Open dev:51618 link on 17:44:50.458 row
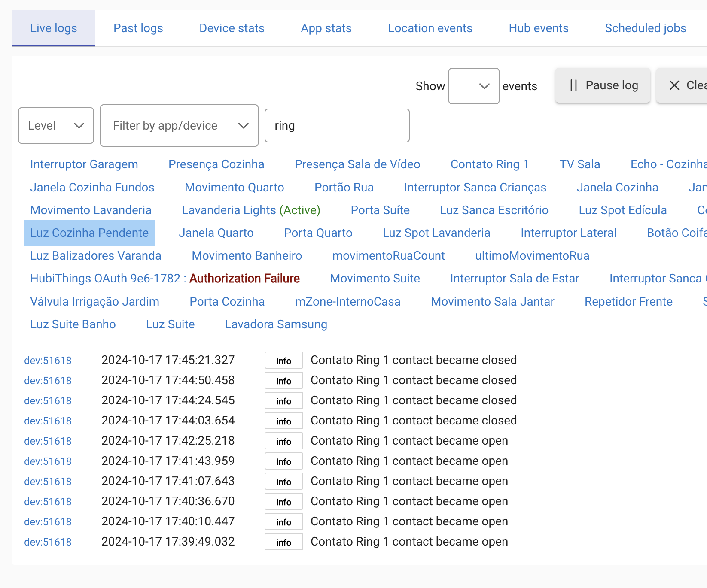707x588 pixels. (x=48, y=381)
